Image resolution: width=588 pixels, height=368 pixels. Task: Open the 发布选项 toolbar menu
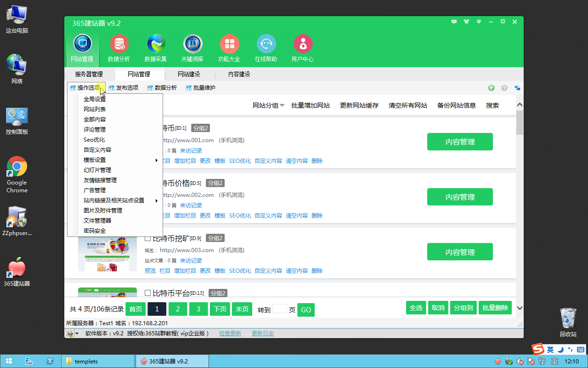pyautogui.click(x=124, y=88)
